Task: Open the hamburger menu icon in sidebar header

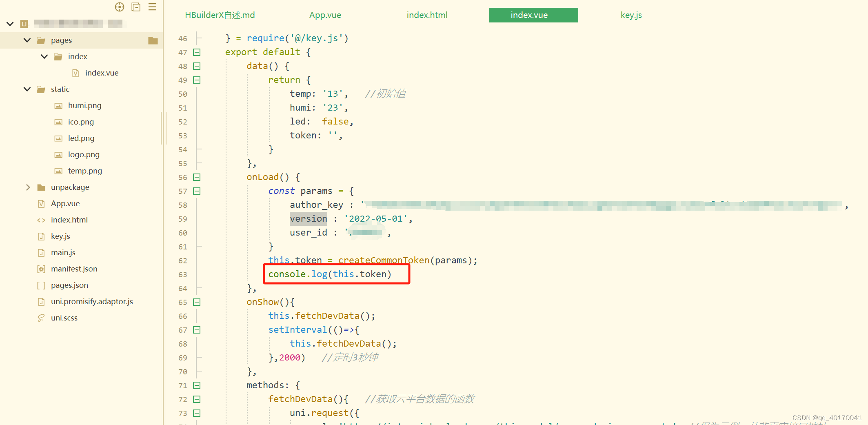Action: click(x=152, y=7)
